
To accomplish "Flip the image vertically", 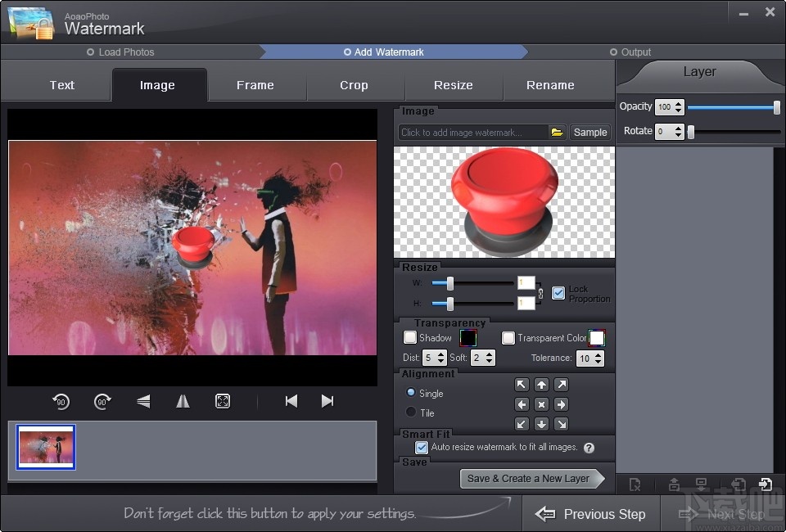I will 143,401.
